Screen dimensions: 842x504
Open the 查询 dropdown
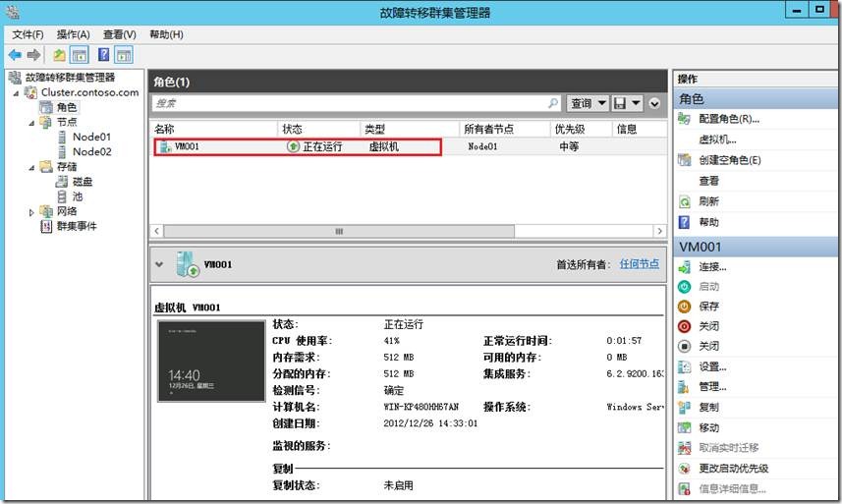tap(588, 103)
